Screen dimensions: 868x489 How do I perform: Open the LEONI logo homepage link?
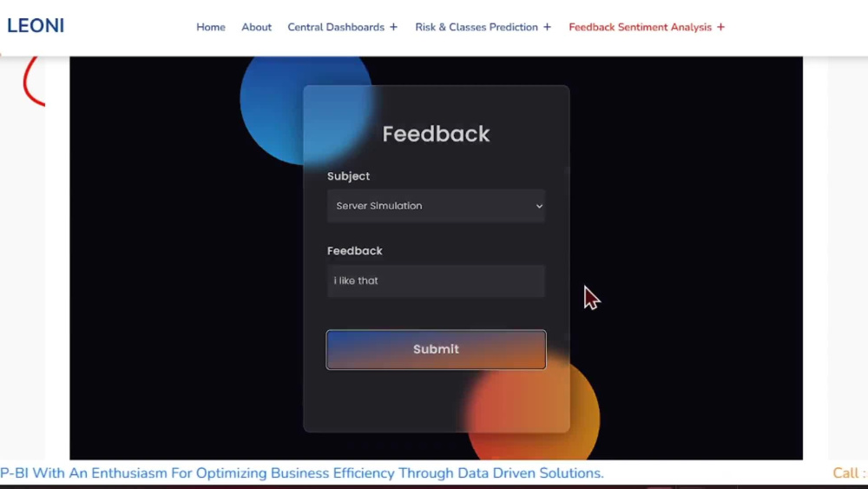coord(36,26)
